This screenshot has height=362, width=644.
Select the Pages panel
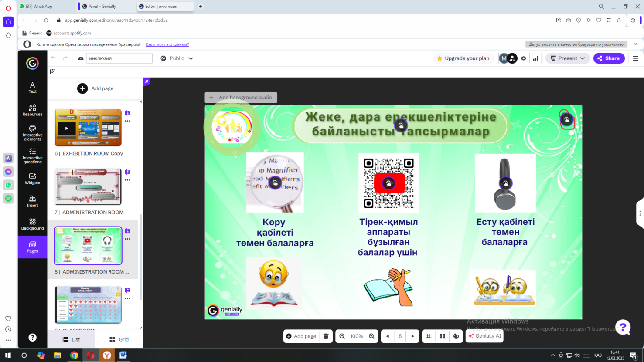point(32,247)
